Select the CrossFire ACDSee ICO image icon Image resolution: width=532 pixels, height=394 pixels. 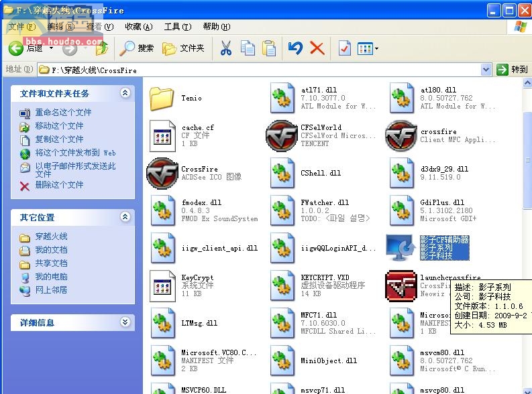[162, 173]
